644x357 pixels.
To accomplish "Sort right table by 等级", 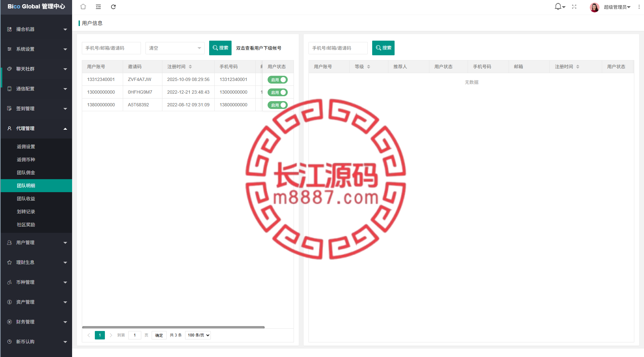I will [369, 67].
